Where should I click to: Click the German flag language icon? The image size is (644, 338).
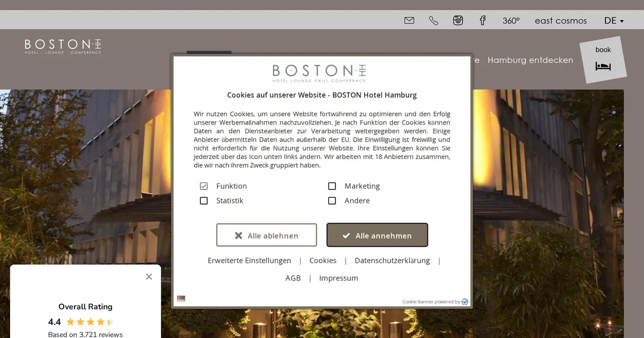[181, 298]
